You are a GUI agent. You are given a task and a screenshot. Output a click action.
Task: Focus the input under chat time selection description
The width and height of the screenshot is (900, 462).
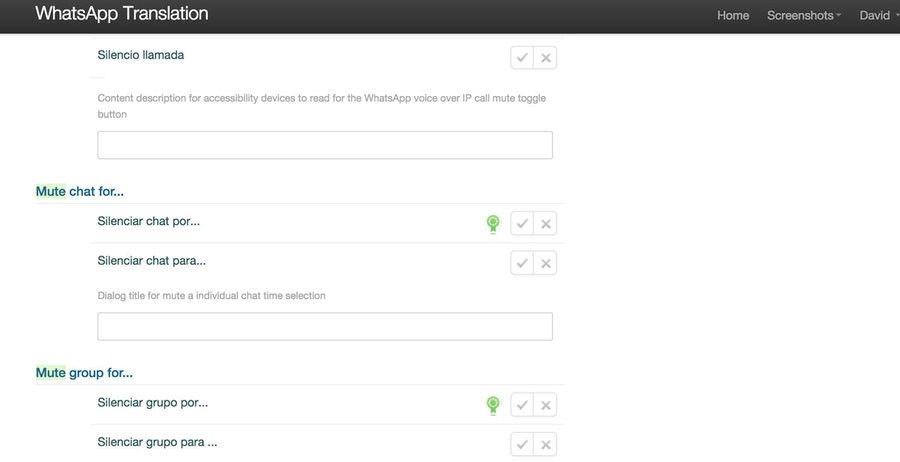click(x=325, y=327)
